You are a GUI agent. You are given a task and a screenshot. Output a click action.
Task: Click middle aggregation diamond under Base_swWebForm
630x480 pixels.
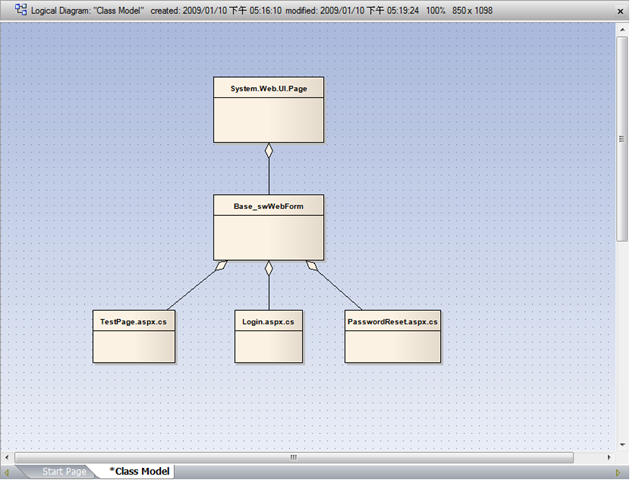(269, 268)
